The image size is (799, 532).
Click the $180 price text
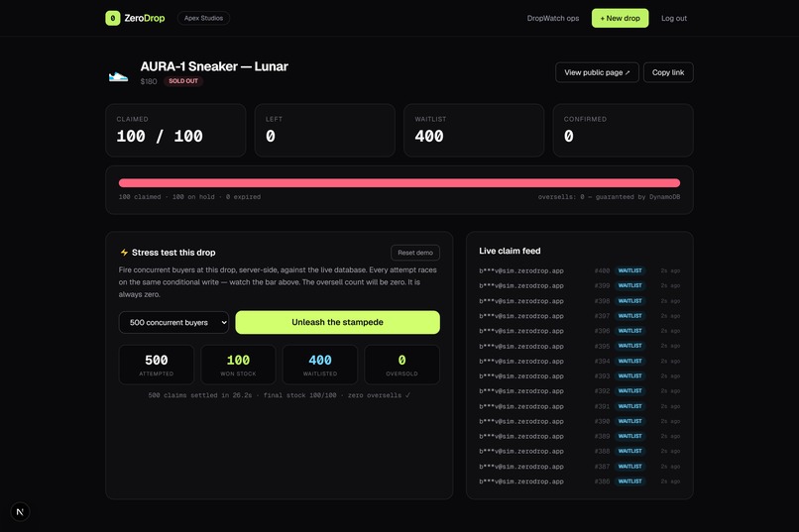149,81
